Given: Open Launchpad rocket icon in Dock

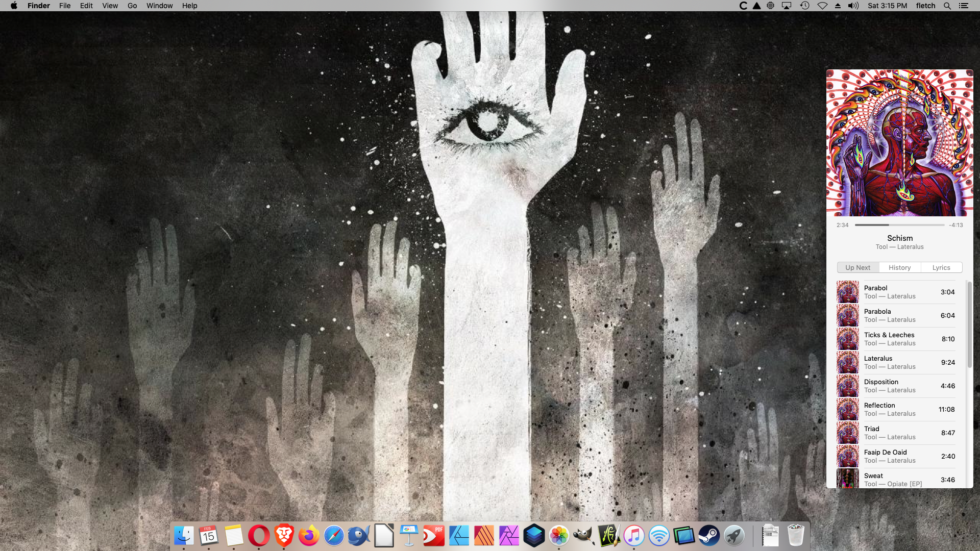Looking at the screenshot, I should (734, 536).
